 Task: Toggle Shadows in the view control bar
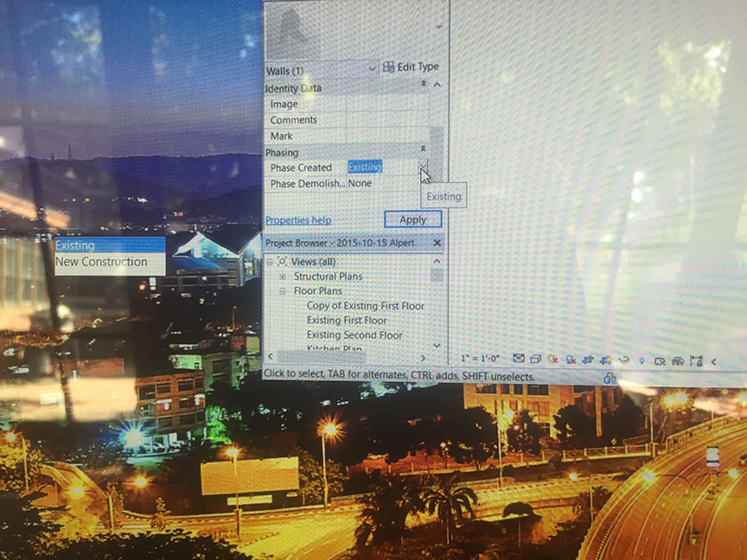click(570, 357)
